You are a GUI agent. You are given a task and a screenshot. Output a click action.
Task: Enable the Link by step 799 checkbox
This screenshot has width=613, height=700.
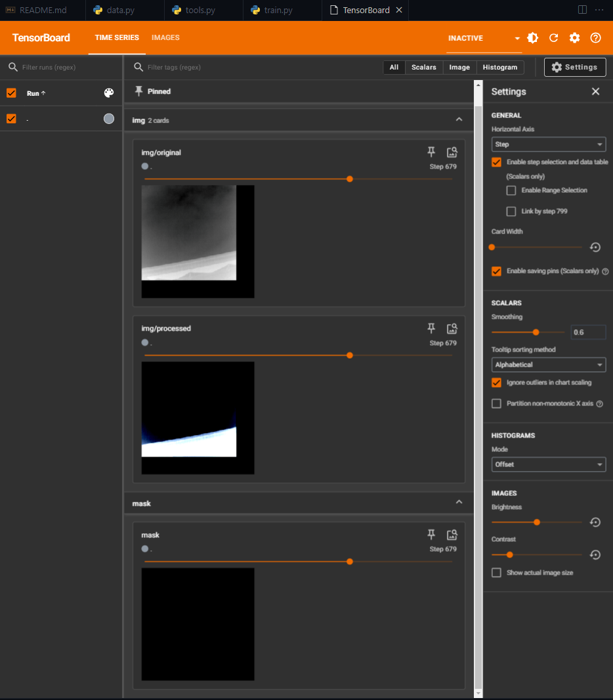511,211
